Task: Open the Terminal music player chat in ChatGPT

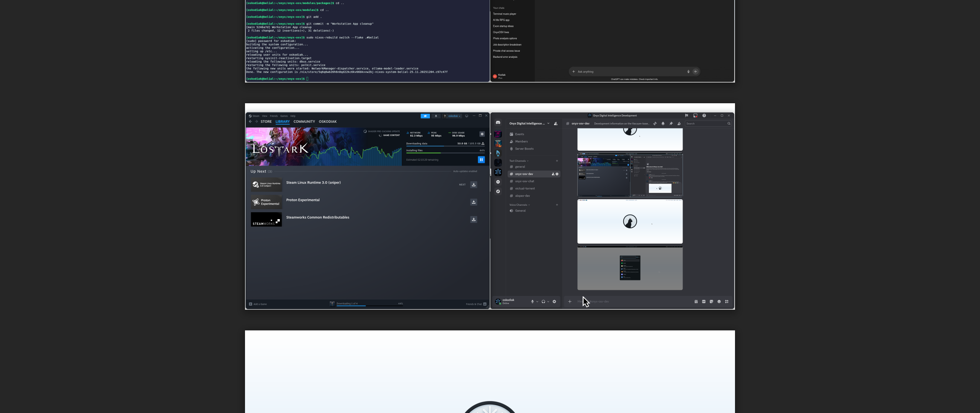Action: tap(505, 14)
